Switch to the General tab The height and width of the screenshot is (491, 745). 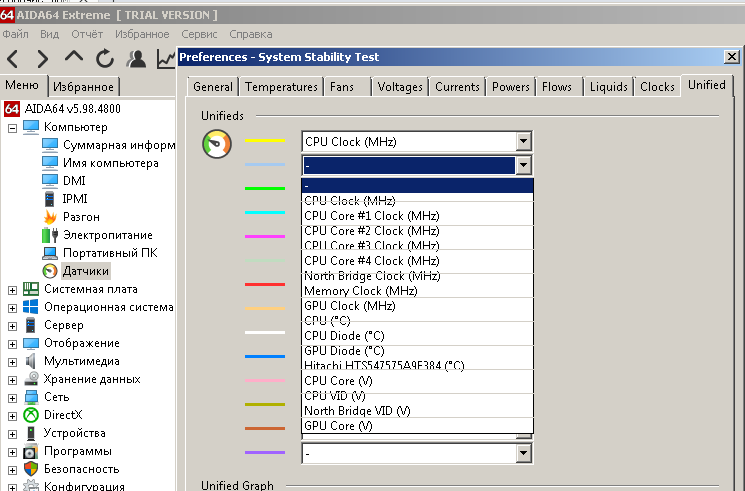tap(213, 87)
